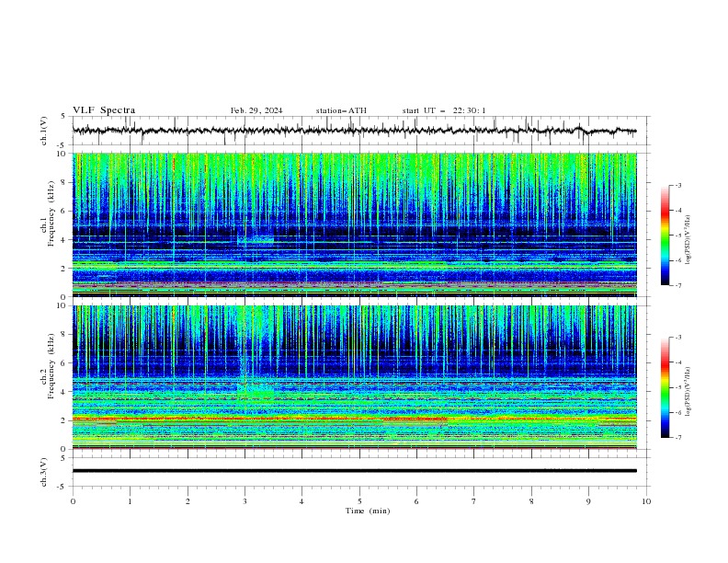
Task: Click time axis tick label "8"
Action: pyautogui.click(x=531, y=501)
